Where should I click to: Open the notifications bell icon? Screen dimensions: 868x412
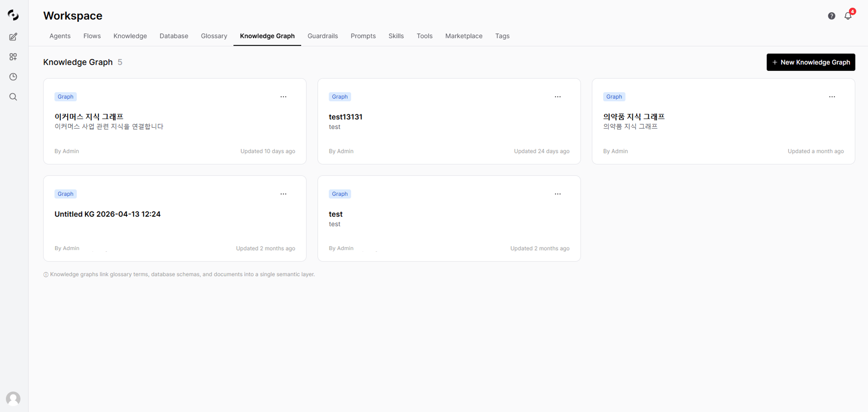click(848, 16)
